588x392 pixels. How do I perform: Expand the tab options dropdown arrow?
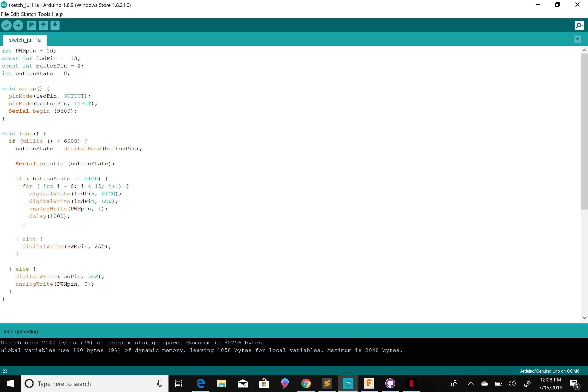click(577, 39)
